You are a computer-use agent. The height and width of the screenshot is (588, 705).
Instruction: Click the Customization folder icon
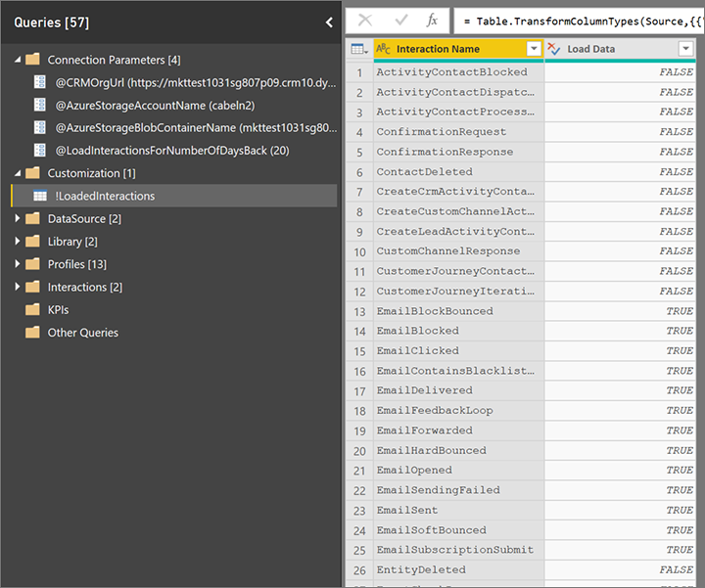(32, 172)
